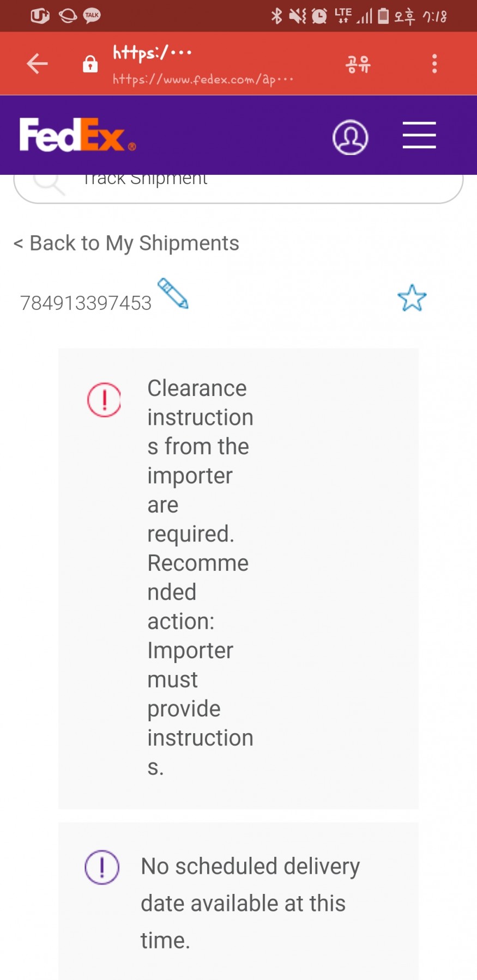Edit shipment nickname with pencil icon
Screen dimensions: 477x980
(173, 294)
